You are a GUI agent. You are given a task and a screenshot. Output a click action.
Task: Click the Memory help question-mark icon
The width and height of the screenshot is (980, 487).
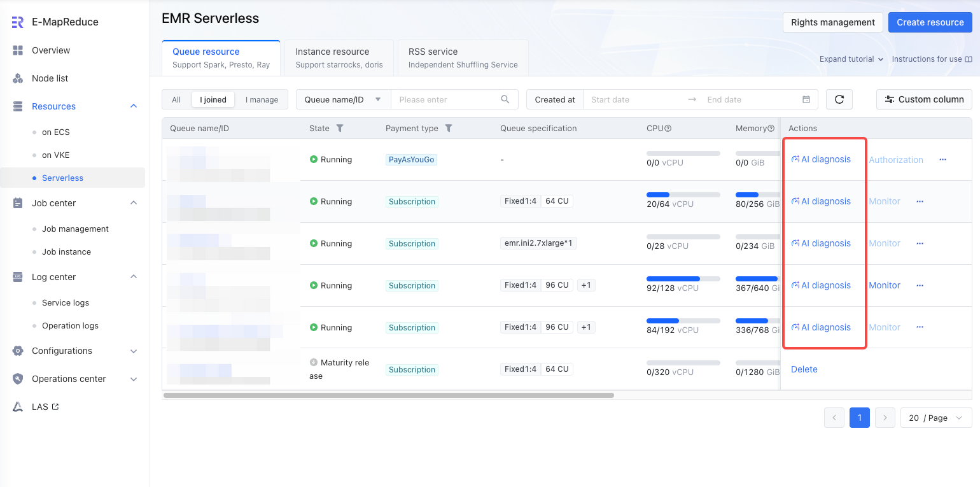(771, 128)
